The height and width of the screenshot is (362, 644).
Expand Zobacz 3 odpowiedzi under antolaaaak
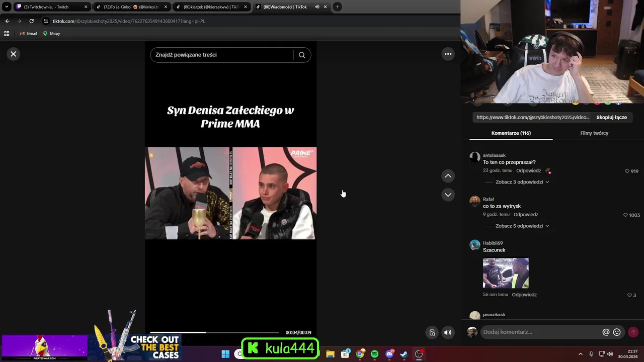pos(522,182)
